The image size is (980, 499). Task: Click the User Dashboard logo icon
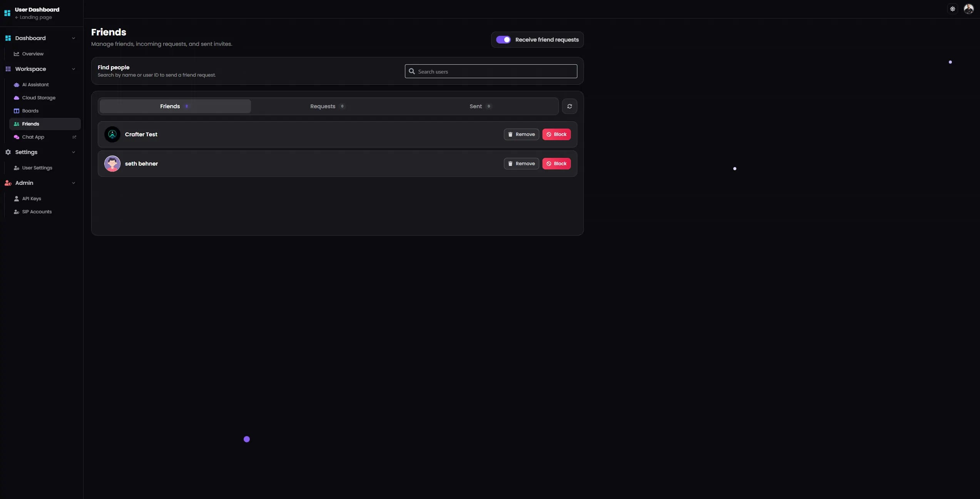[x=7, y=13]
